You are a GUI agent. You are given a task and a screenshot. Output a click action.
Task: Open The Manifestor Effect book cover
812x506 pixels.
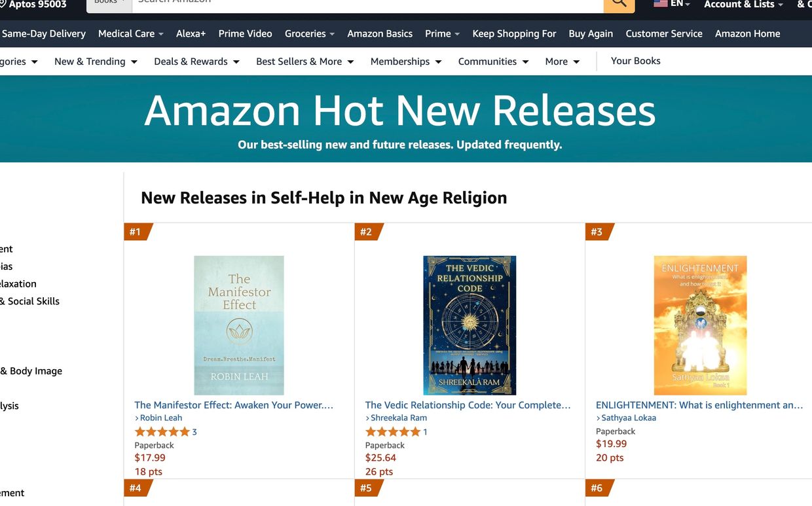point(239,325)
